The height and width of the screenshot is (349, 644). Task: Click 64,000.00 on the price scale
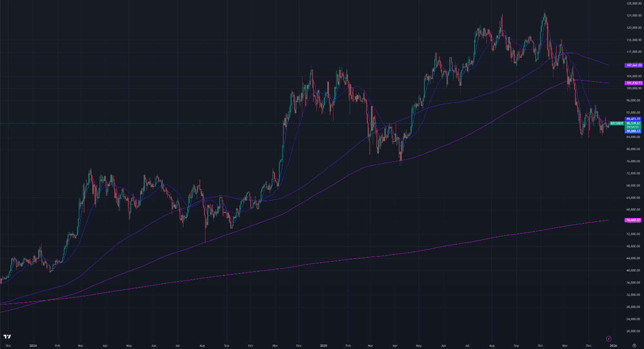tap(633, 198)
